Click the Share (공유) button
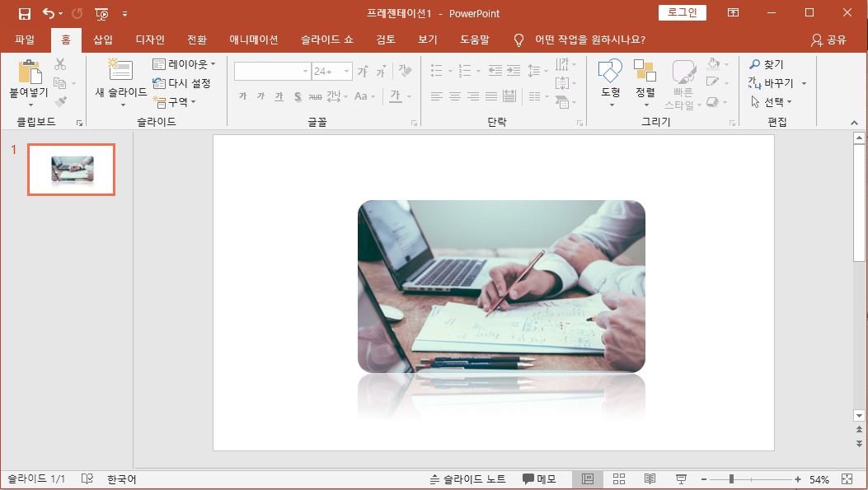The image size is (868, 490). [x=828, y=40]
